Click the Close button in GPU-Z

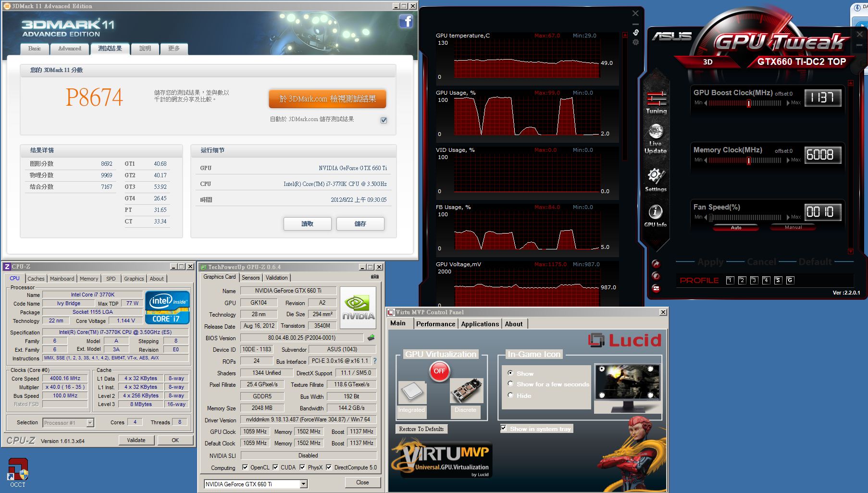(x=362, y=482)
